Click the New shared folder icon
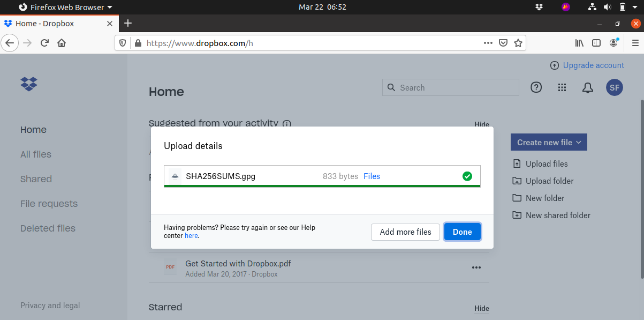This screenshot has width=644, height=320. coord(517,215)
